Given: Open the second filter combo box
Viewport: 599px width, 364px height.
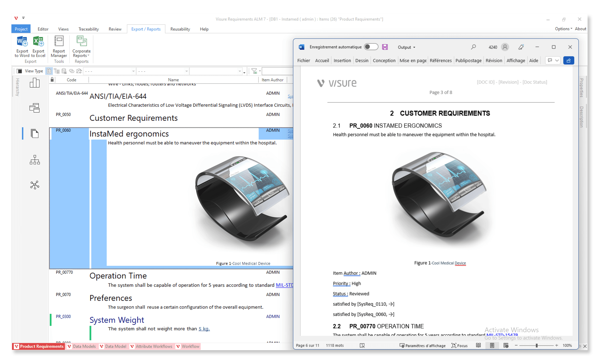Looking at the screenshot, I should click(x=163, y=71).
